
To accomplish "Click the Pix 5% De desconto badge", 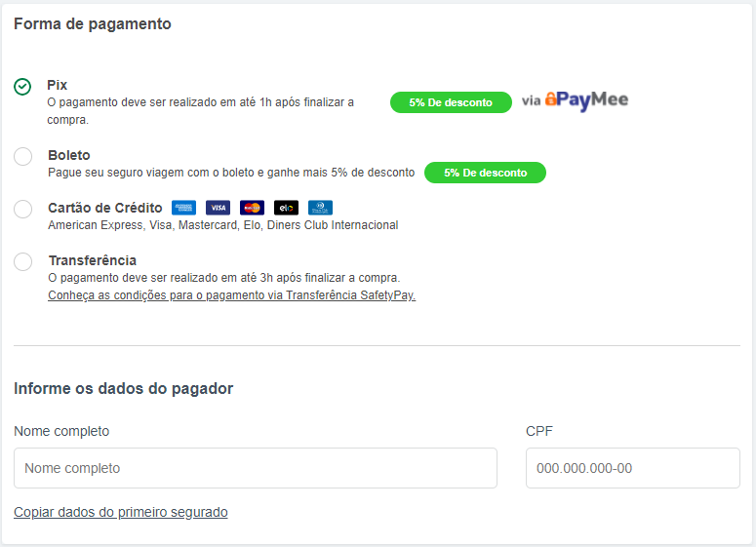I will (x=451, y=102).
